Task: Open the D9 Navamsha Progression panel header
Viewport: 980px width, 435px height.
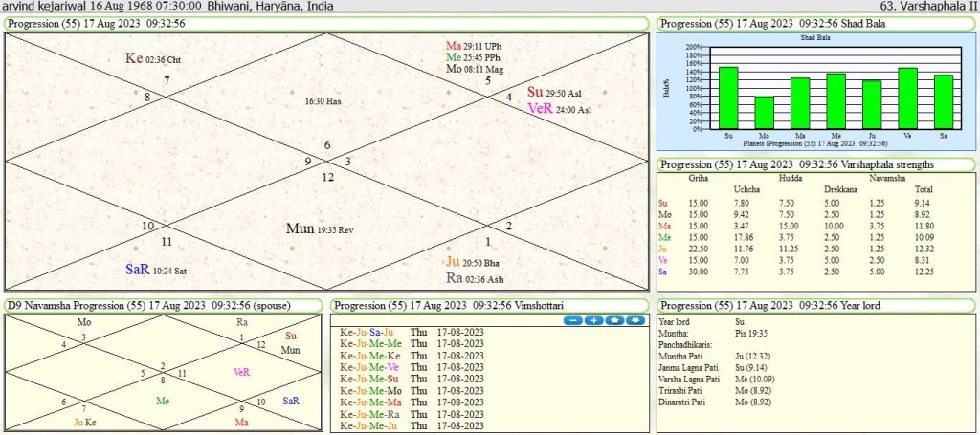Action: coord(164,305)
